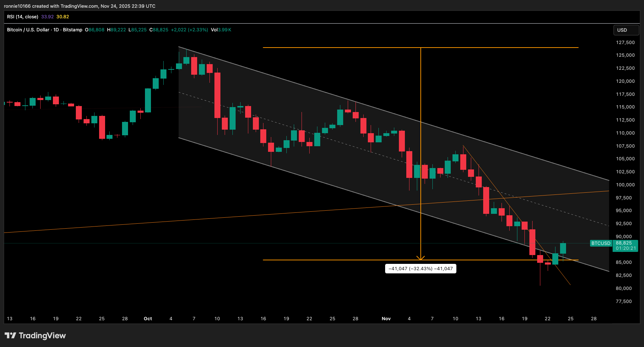Click the BTCUSD price tag on price axis
Screen dimensions: 644x347
click(x=601, y=243)
